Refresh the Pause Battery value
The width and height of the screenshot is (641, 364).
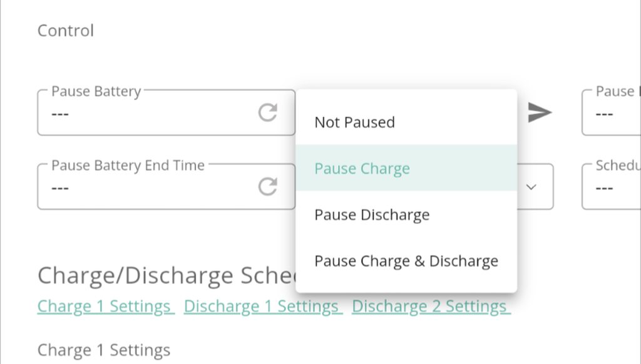(x=268, y=113)
